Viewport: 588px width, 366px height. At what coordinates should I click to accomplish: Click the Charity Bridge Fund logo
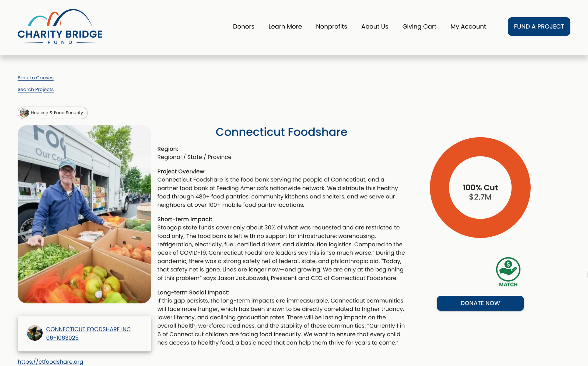pos(60,27)
